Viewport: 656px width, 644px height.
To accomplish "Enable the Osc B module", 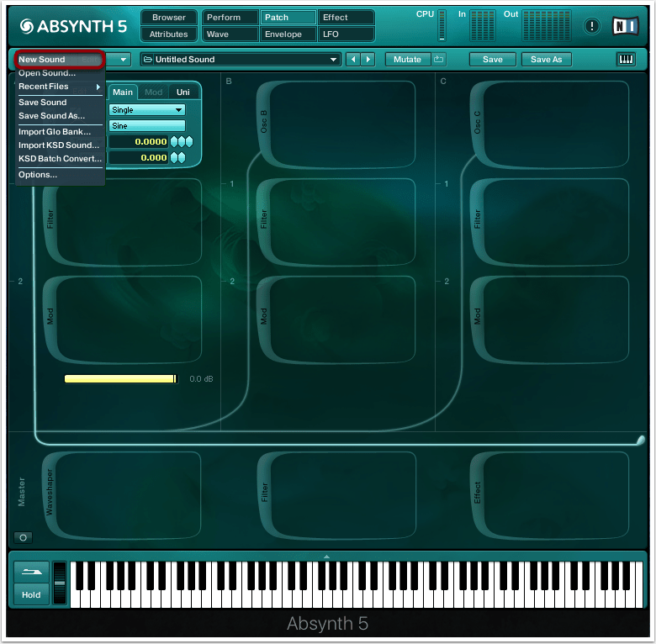I will (263, 124).
